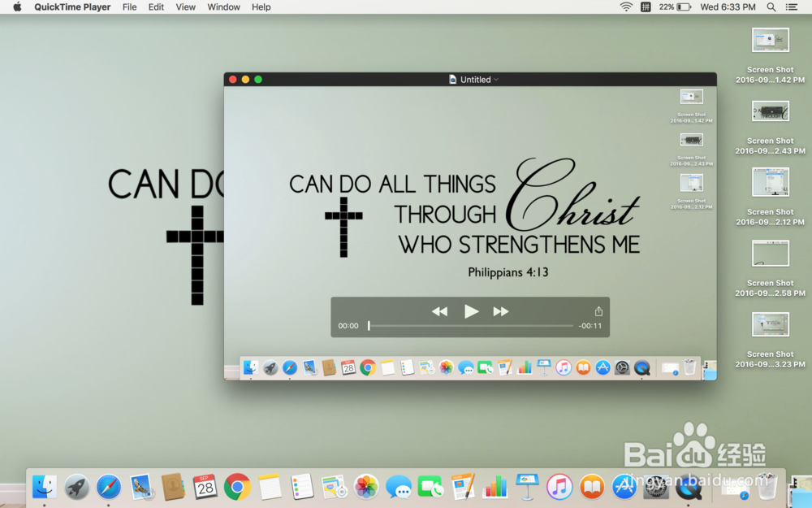This screenshot has height=508, width=812.
Task: Click the 00:00 elapsed time label
Action: [348, 326]
